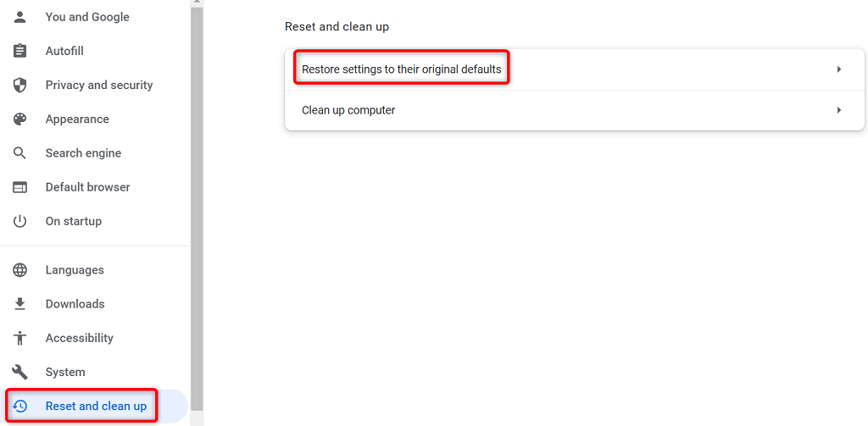Expand arrow for Restore settings row
The image size is (868, 426).
[838, 69]
